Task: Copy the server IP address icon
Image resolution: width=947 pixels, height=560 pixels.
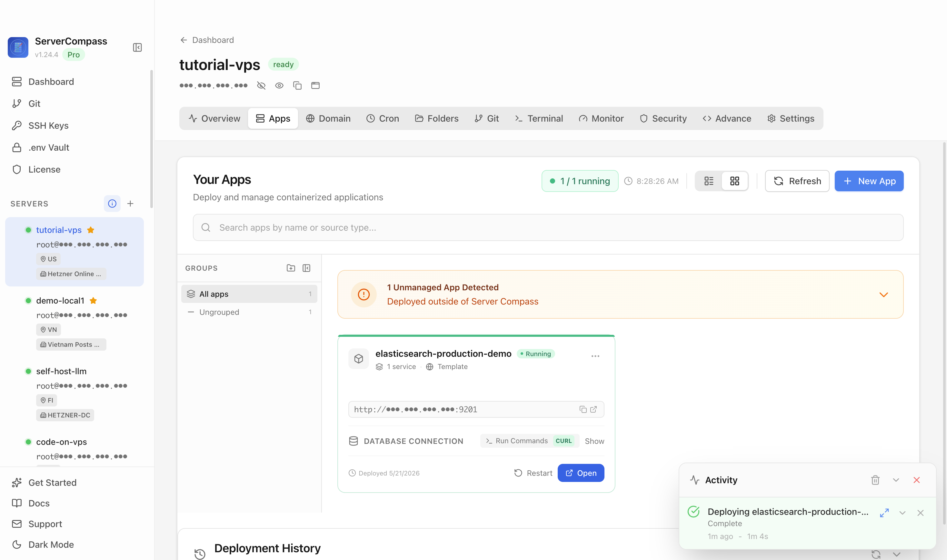Action: [x=297, y=86]
